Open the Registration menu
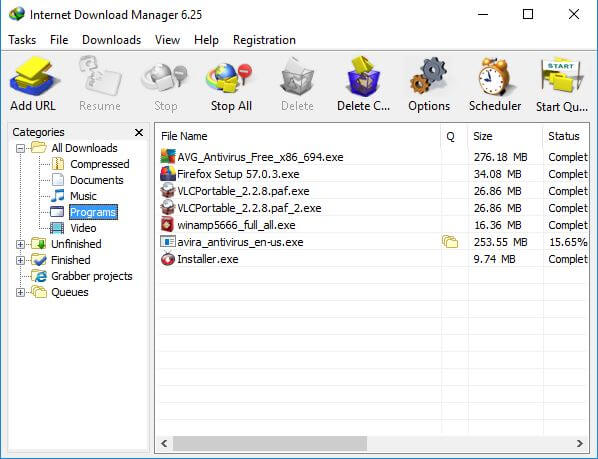 [x=264, y=40]
